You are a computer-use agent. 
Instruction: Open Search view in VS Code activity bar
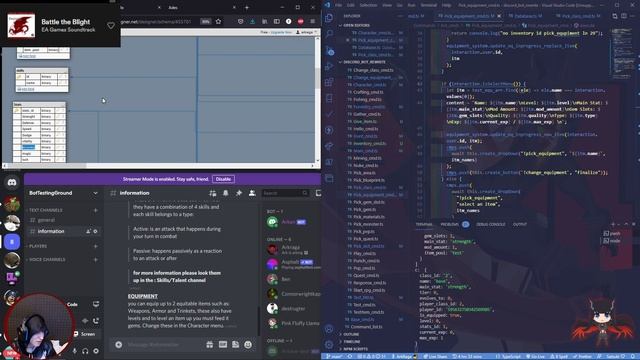(329, 34)
